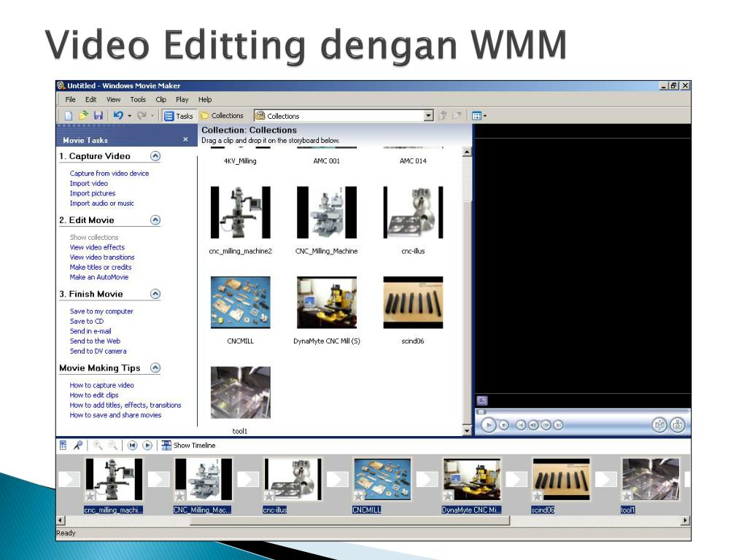The height and width of the screenshot is (560, 747).
Task: Click the preview monitor Play button
Action: [488, 425]
